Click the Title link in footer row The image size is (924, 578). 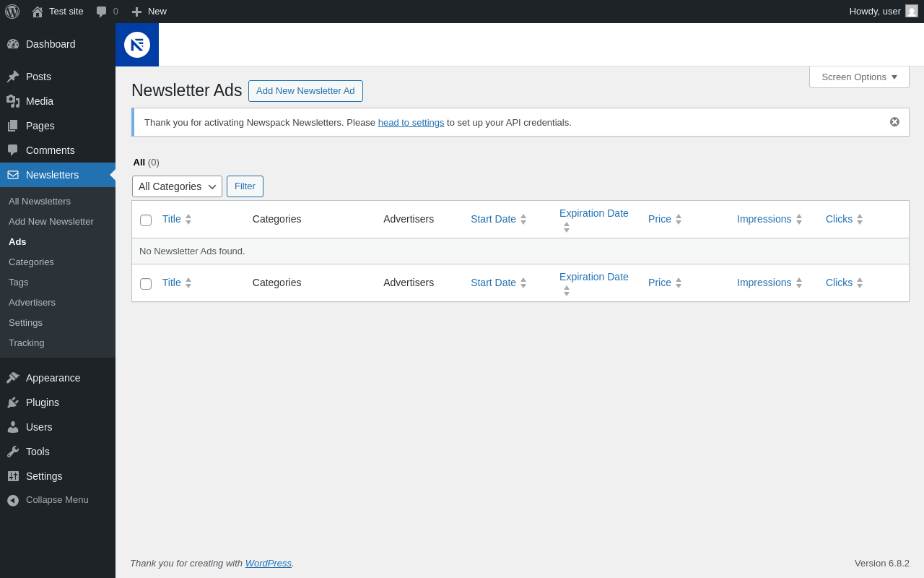point(172,282)
